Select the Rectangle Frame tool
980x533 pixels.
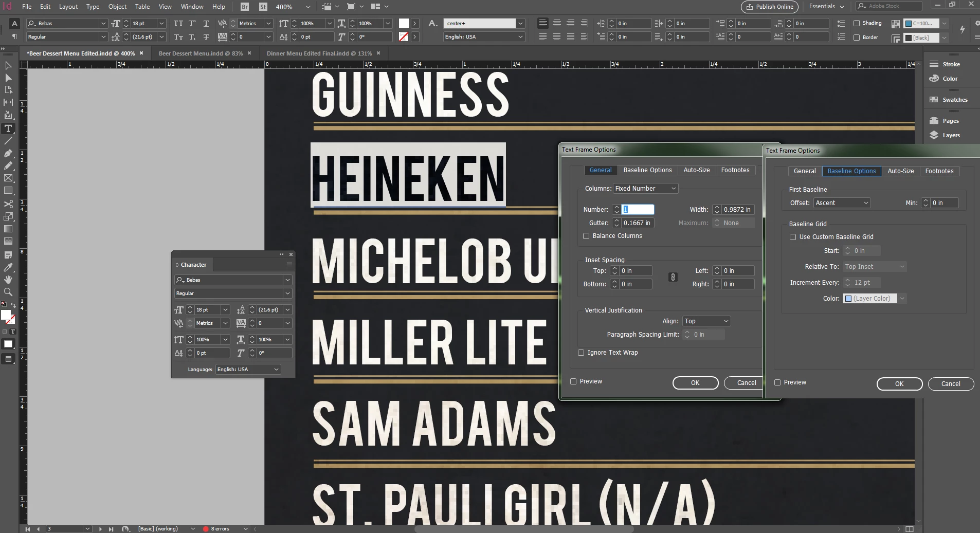click(8, 178)
